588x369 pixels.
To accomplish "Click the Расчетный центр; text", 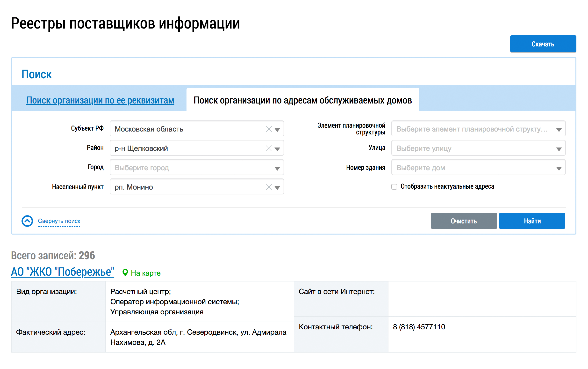I will coord(140,291).
